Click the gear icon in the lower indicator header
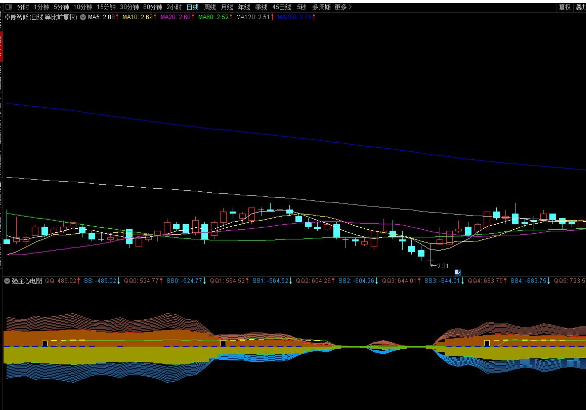This screenshot has height=410, width=586. pyautogui.click(x=7, y=281)
